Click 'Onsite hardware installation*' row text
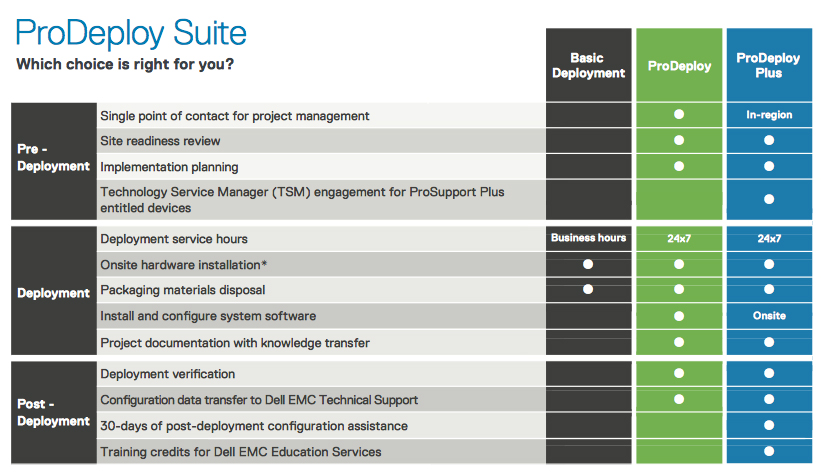This screenshot has width=821, height=472. tap(183, 265)
